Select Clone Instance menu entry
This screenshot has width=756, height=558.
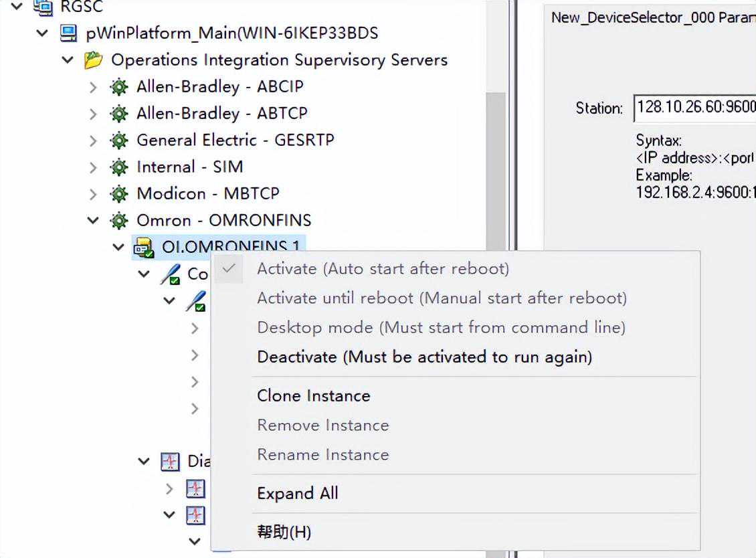coord(313,396)
